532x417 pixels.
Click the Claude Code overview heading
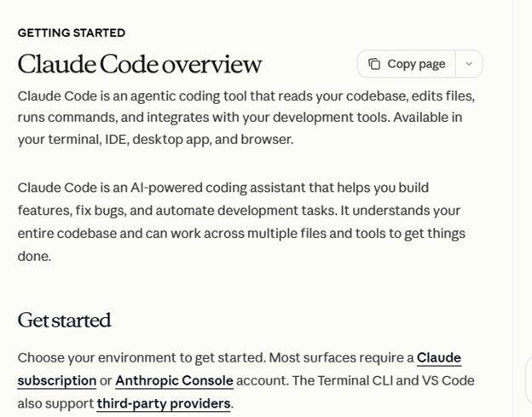[140, 64]
